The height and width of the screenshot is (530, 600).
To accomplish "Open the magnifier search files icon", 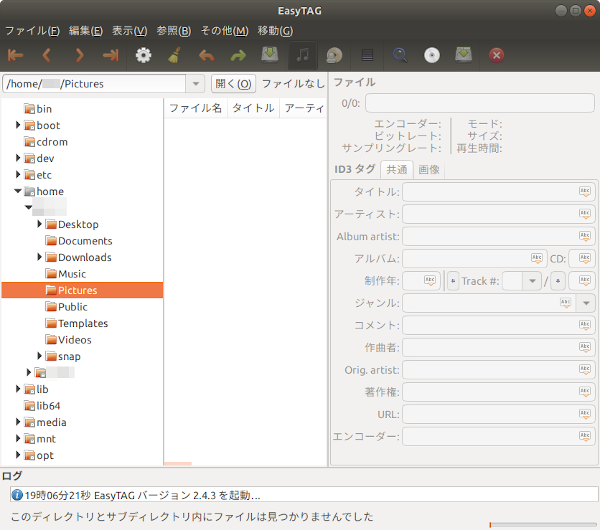I will (x=400, y=55).
